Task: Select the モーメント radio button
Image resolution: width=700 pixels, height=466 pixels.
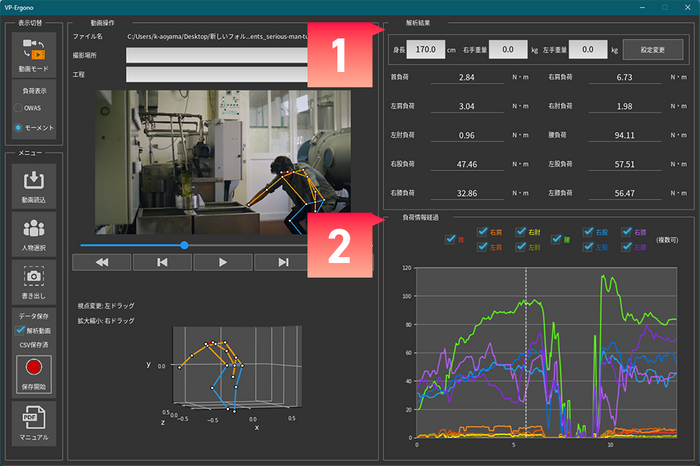Action: point(20,128)
